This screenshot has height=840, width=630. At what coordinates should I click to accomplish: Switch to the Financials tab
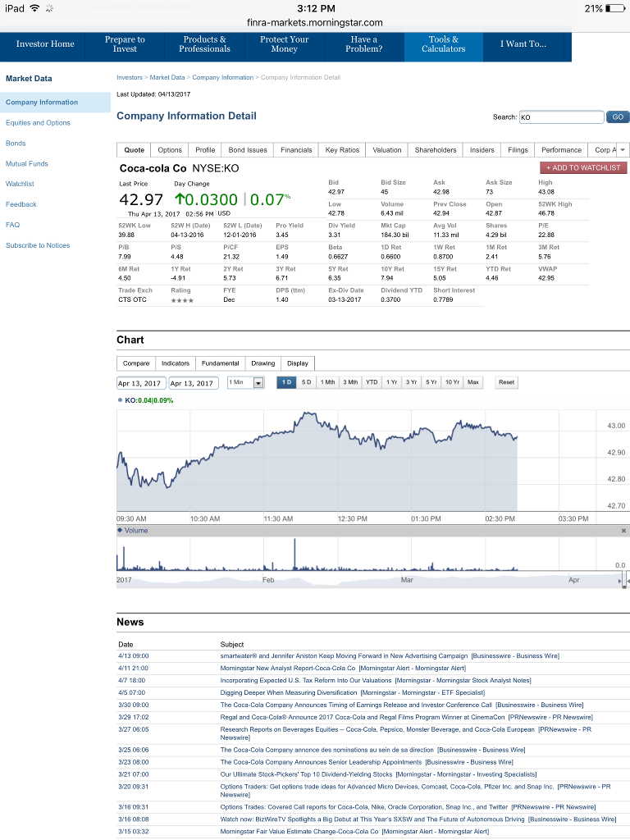pyautogui.click(x=296, y=150)
